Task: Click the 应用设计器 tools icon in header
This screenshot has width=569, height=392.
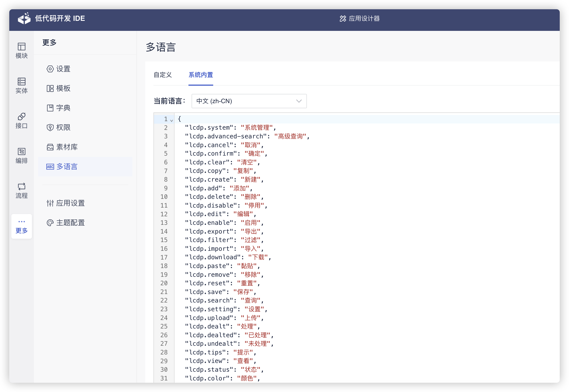Action: click(x=343, y=19)
